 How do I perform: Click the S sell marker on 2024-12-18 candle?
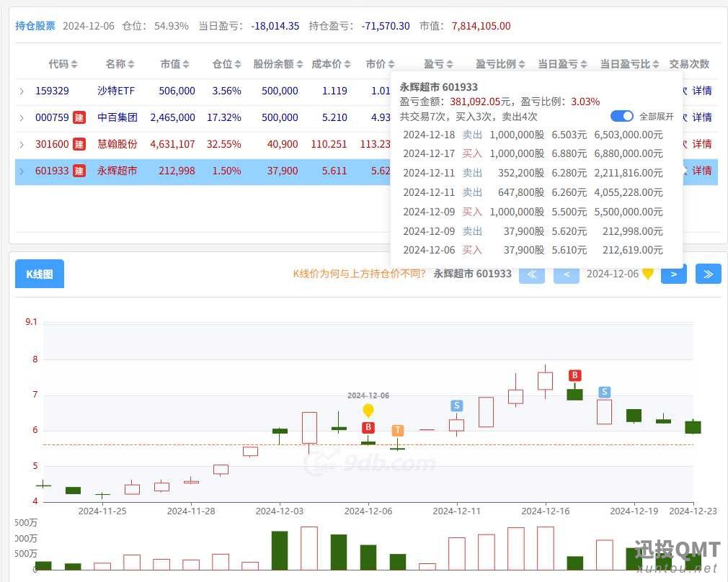coord(605,392)
